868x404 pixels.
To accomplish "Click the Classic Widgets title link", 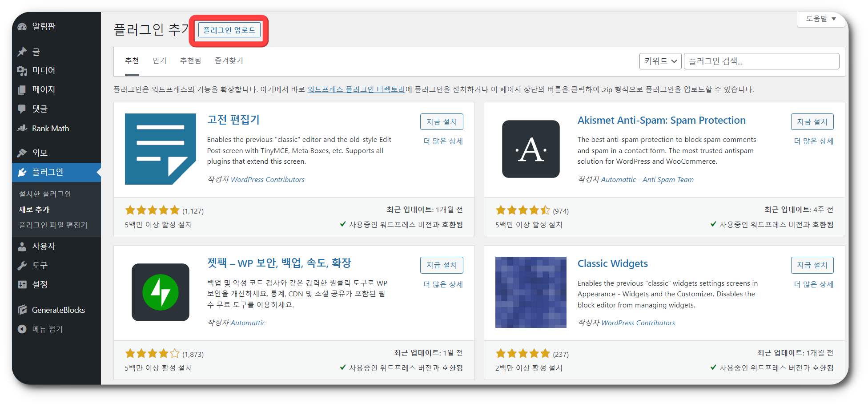I will pyautogui.click(x=613, y=263).
